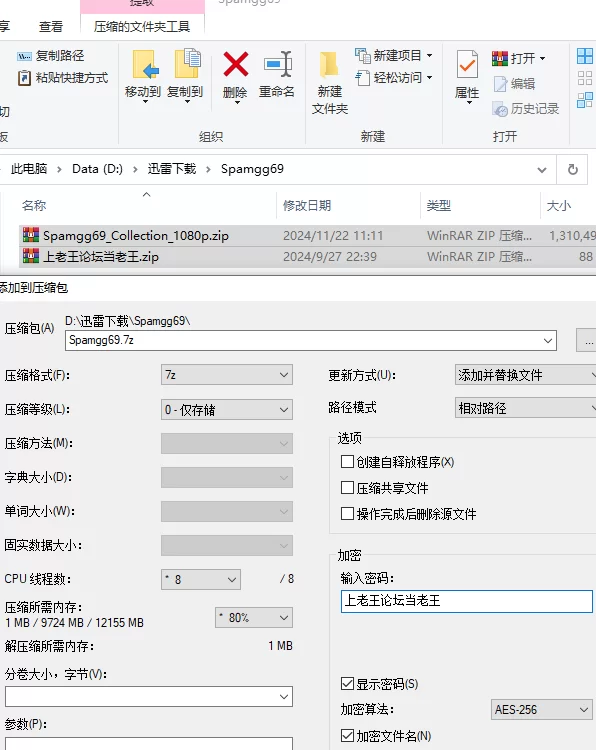Sort files by Size (大小) column
The image size is (596, 750).
(x=559, y=206)
